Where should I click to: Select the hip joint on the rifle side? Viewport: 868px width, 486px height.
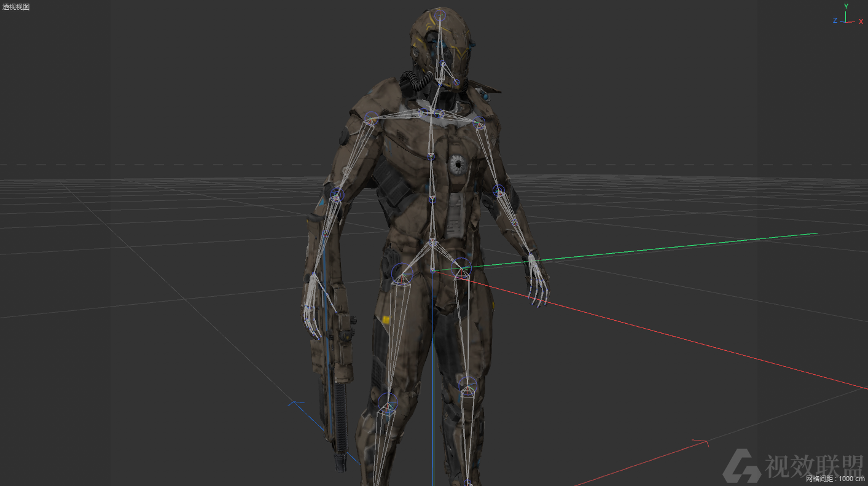tap(402, 275)
